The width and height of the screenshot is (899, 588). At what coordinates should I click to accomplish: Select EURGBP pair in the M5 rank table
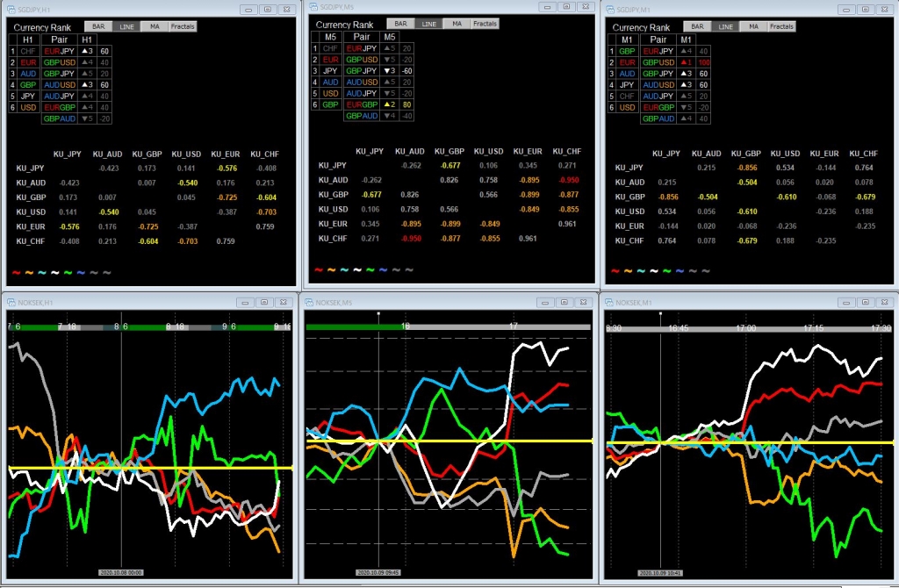click(362, 104)
